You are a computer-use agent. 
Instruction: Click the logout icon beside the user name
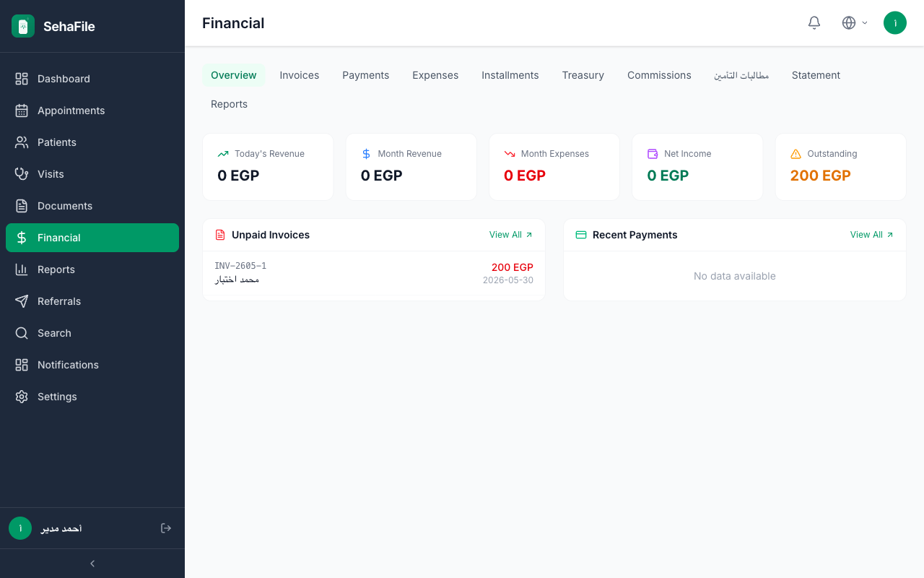tap(166, 528)
